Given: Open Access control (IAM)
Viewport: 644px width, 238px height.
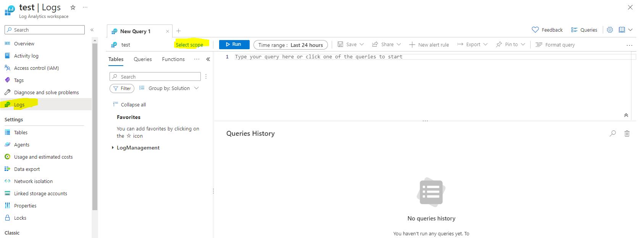Looking at the screenshot, I should pos(36,68).
